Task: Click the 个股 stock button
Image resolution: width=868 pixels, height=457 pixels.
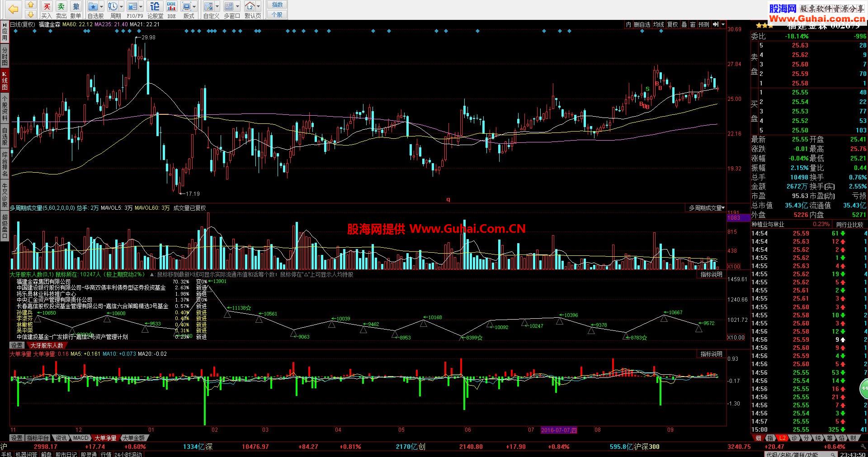Action: point(277,14)
